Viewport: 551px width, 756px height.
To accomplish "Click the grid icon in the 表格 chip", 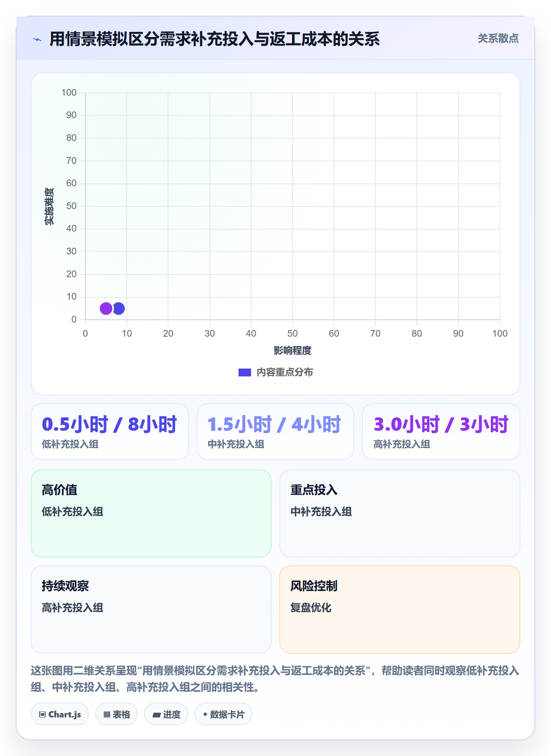I will 107,715.
